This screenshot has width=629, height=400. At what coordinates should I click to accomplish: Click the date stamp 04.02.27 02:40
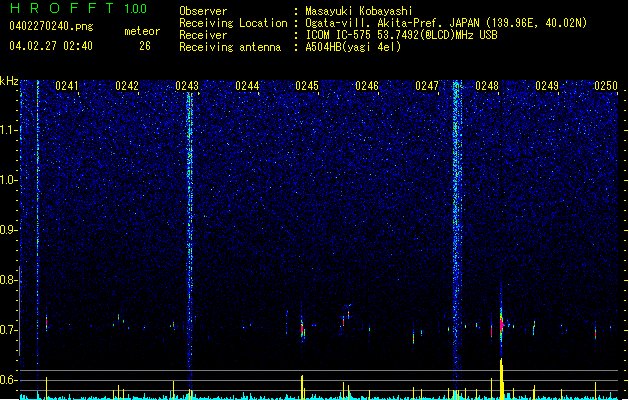(51, 46)
